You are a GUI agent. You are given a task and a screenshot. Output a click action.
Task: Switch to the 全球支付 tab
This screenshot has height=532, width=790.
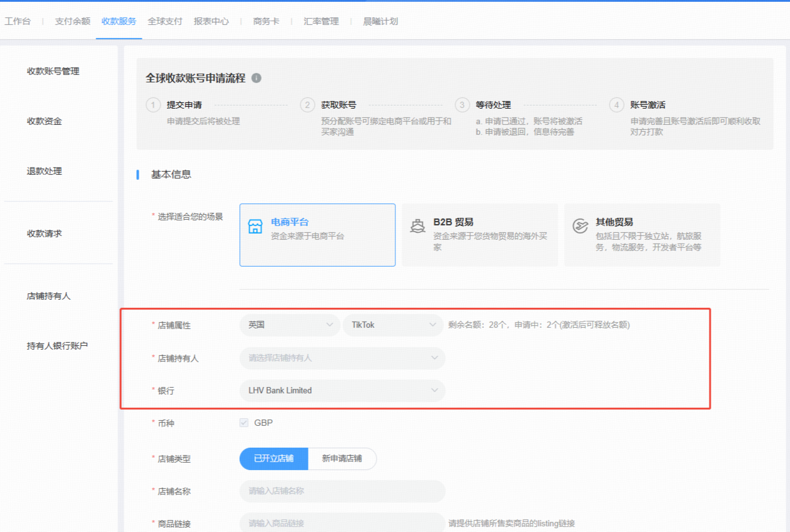click(165, 21)
